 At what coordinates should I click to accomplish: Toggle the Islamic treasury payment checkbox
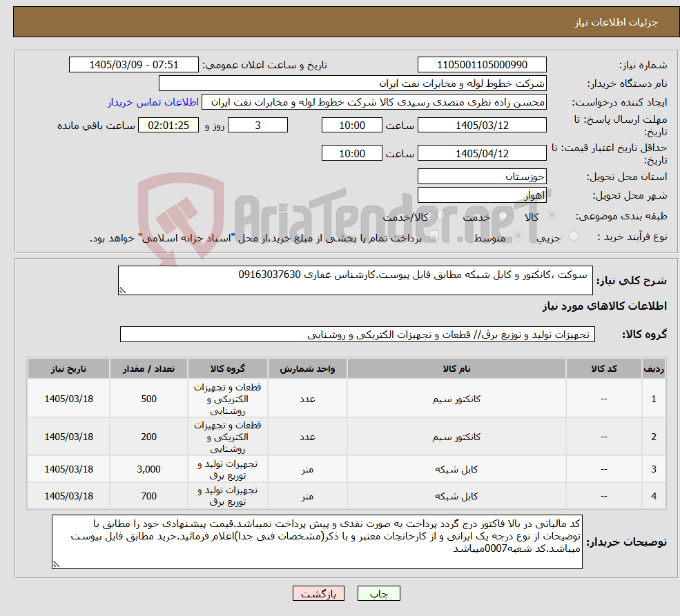(434, 236)
